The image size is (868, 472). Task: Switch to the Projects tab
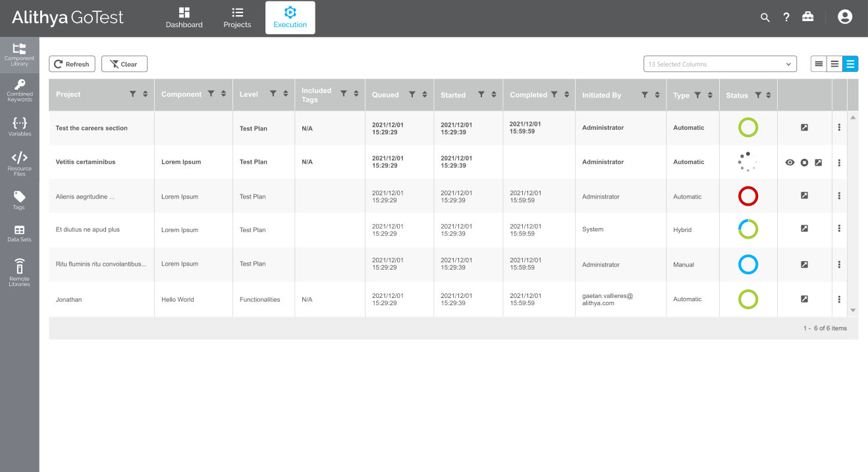click(x=237, y=17)
